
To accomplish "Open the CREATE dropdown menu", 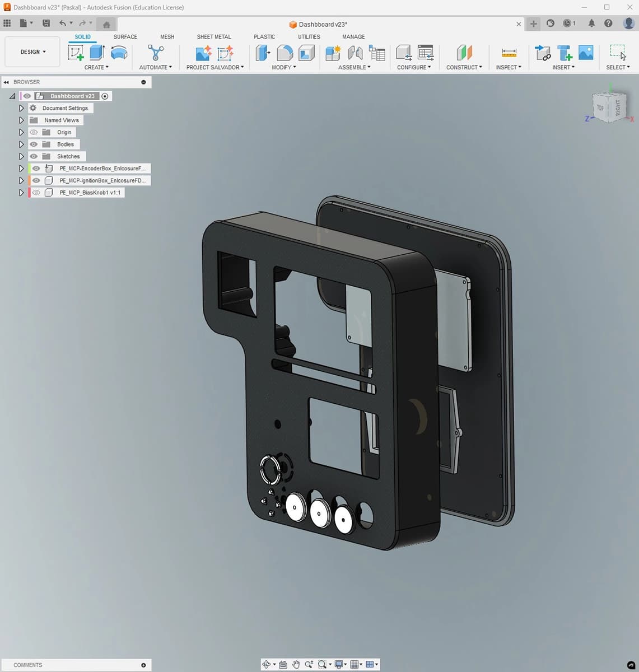I will pos(96,67).
